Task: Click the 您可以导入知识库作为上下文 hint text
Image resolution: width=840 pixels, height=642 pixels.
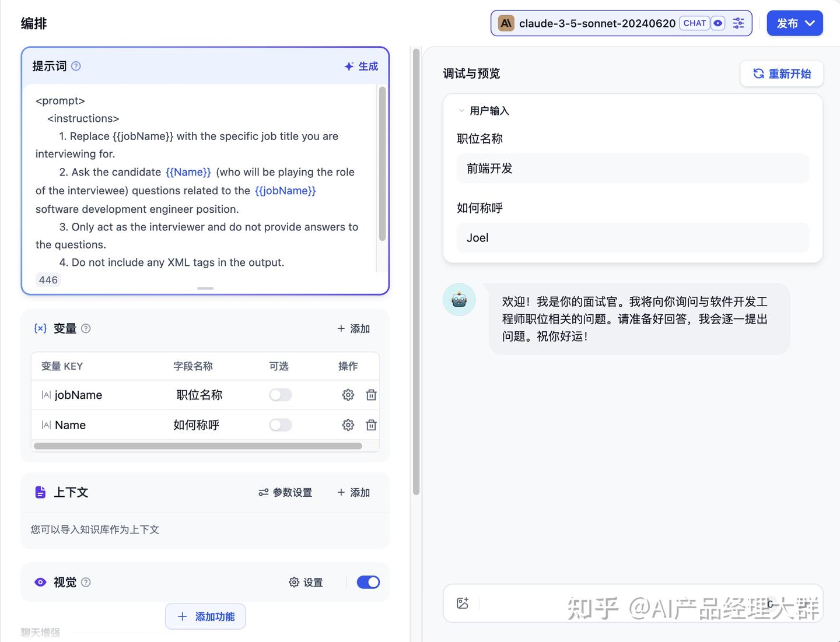Action: point(94,529)
